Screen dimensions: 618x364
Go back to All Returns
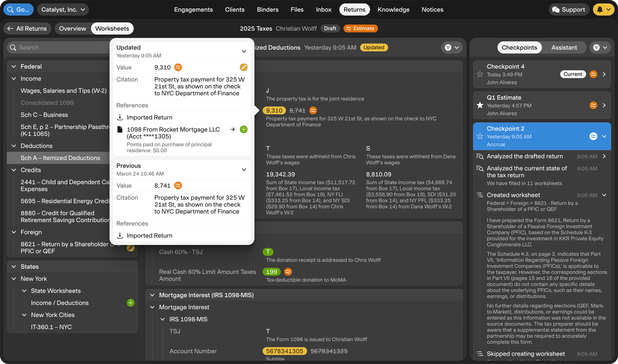click(x=27, y=28)
